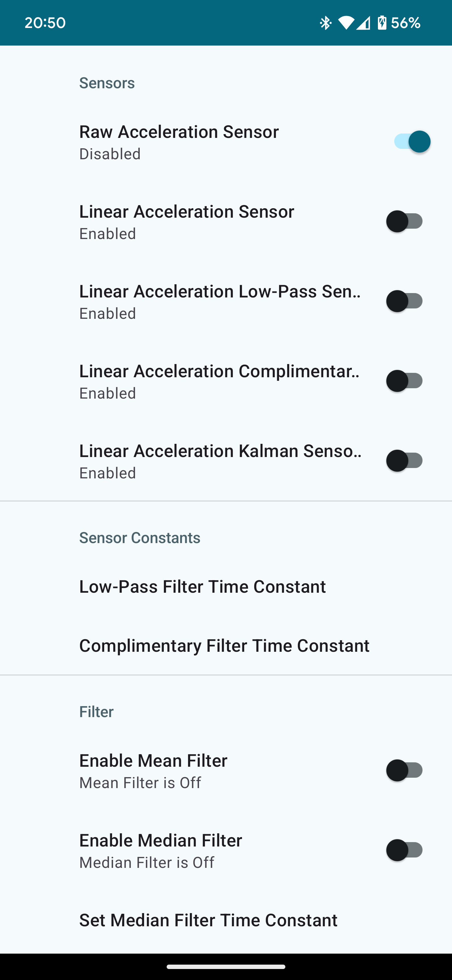Tap the cellular signal icon
Screen dimensions: 452x980
[x=363, y=23]
